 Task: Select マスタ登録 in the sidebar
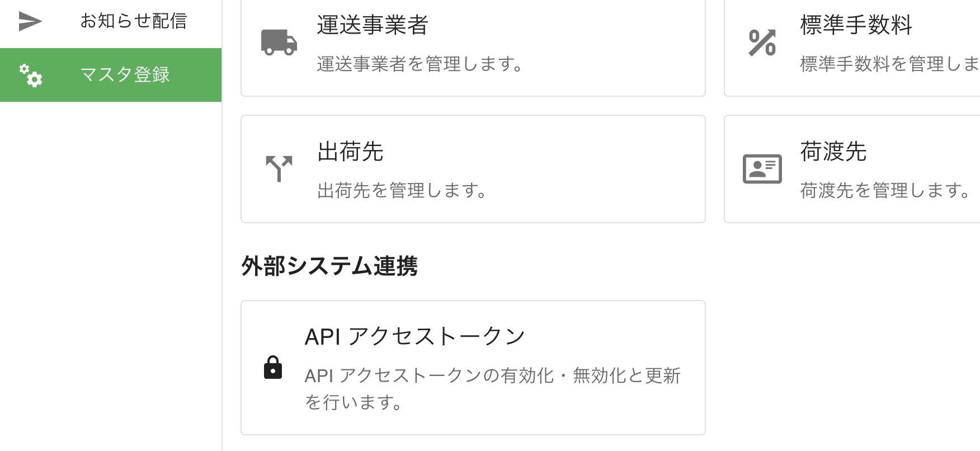pos(124,74)
